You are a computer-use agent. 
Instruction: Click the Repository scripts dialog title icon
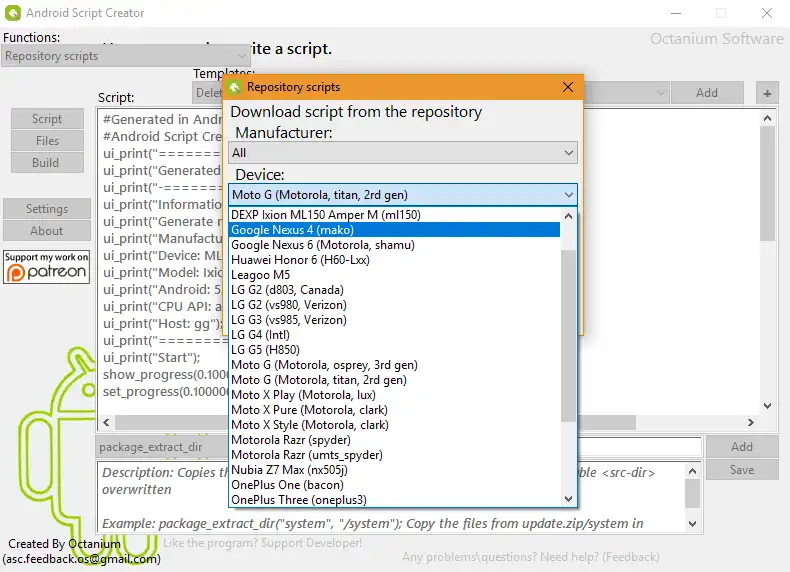[235, 87]
